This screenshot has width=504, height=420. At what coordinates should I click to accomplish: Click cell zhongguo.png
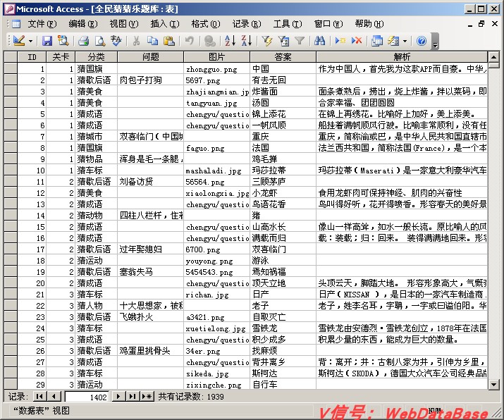[217, 69]
